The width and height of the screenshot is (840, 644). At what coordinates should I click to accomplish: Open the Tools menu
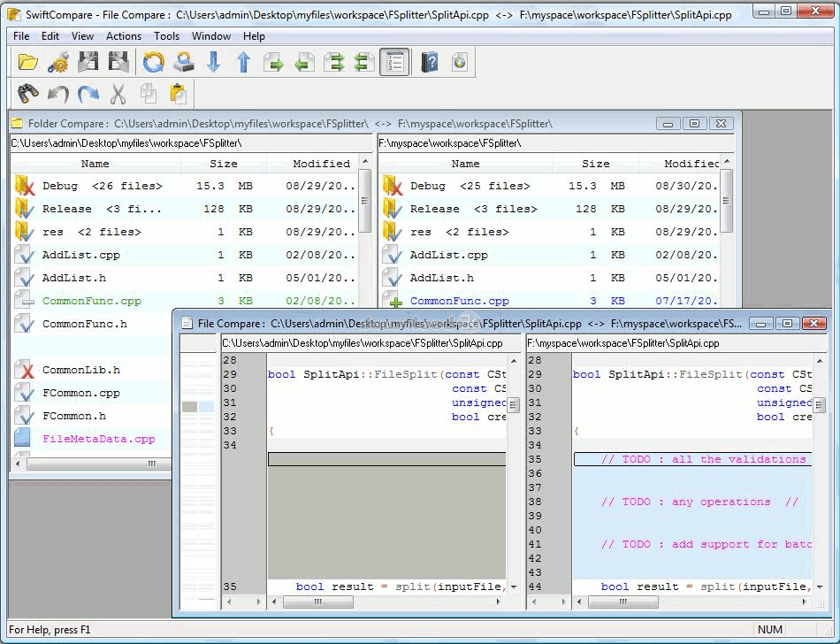166,36
